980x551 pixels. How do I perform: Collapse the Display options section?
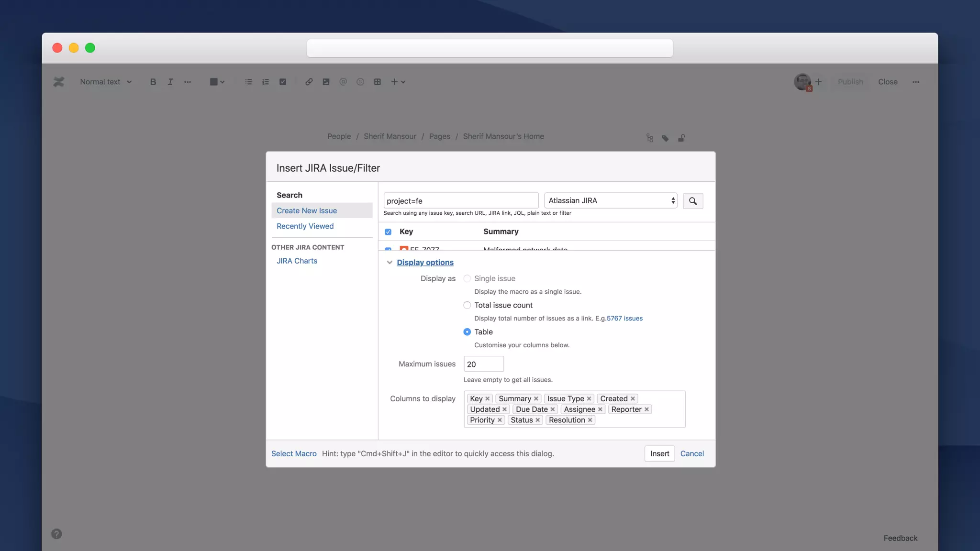(424, 262)
